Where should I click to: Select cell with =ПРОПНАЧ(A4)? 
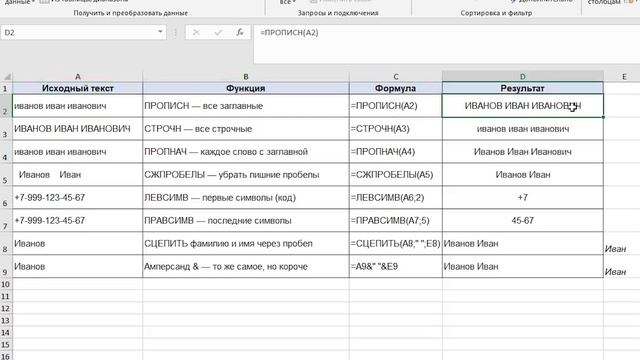tap(396, 152)
